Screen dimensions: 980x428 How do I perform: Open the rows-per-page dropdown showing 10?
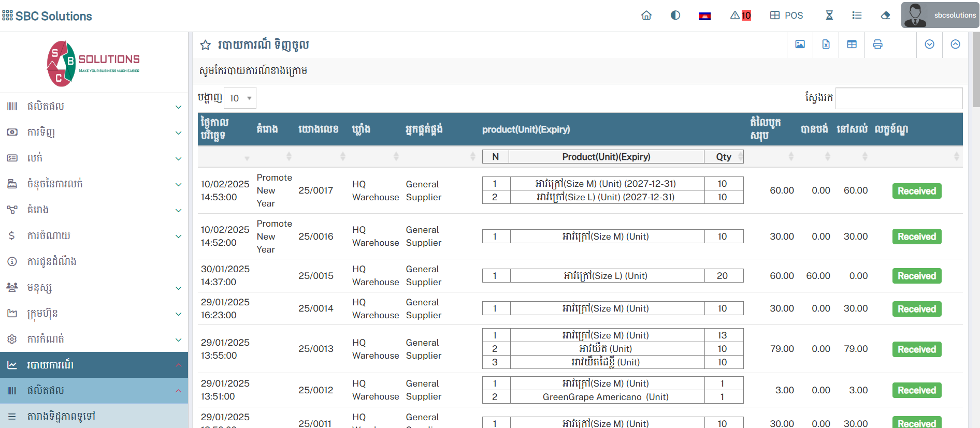(240, 98)
